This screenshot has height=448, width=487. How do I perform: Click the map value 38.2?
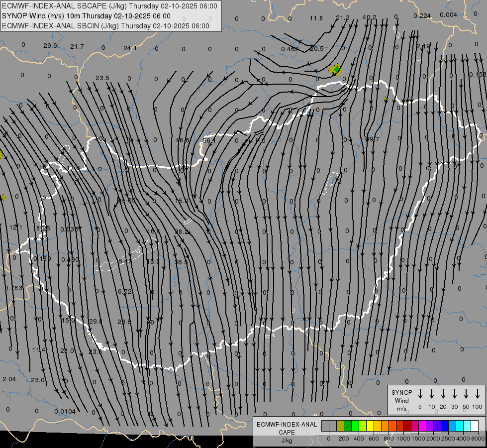coord(182,231)
